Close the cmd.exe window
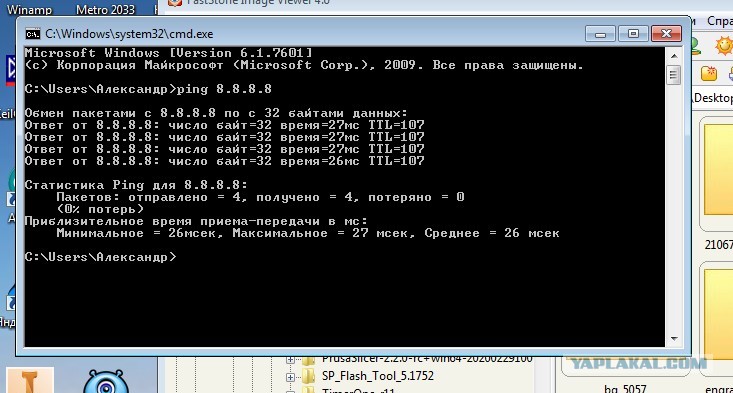 666,34
